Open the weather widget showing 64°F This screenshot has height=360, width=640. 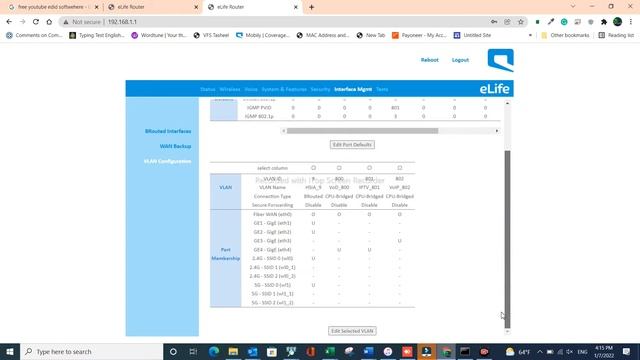pyautogui.click(x=518, y=351)
